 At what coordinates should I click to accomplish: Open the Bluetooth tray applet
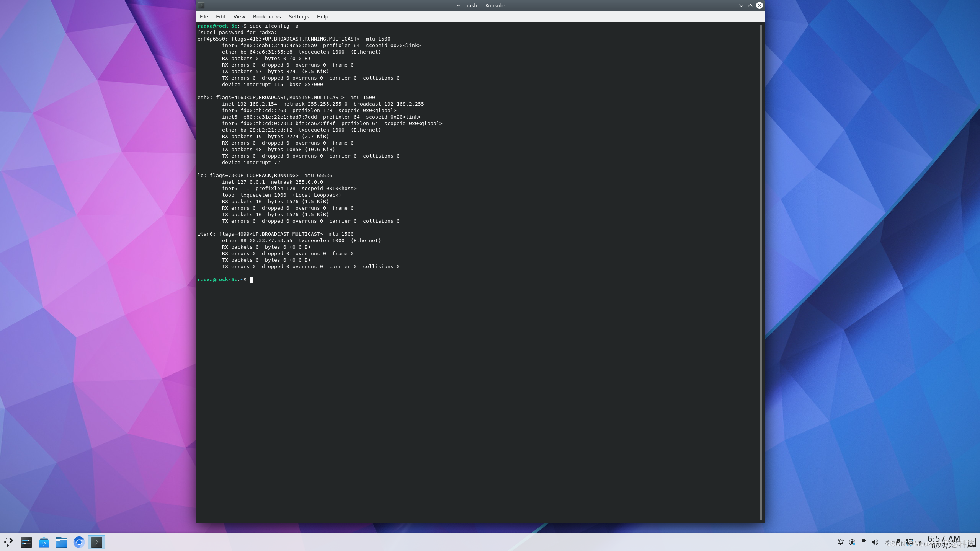887,542
